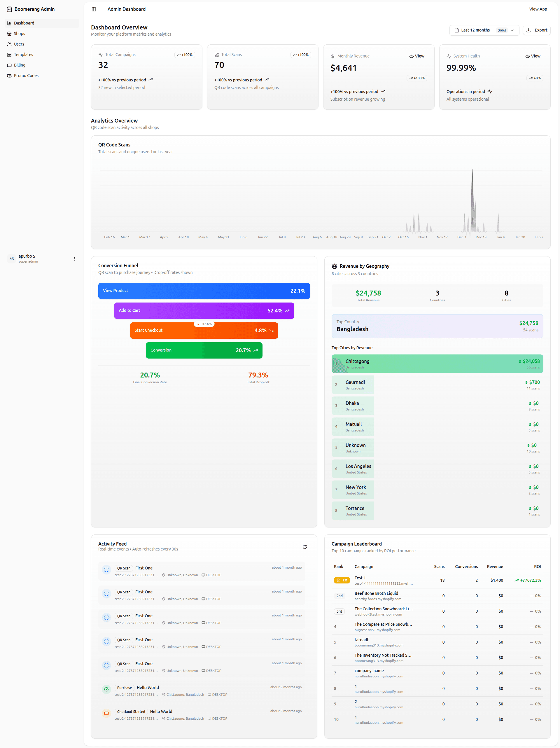This screenshot has width=560, height=748.
Task: Navigate to Templates
Action: (x=42, y=55)
